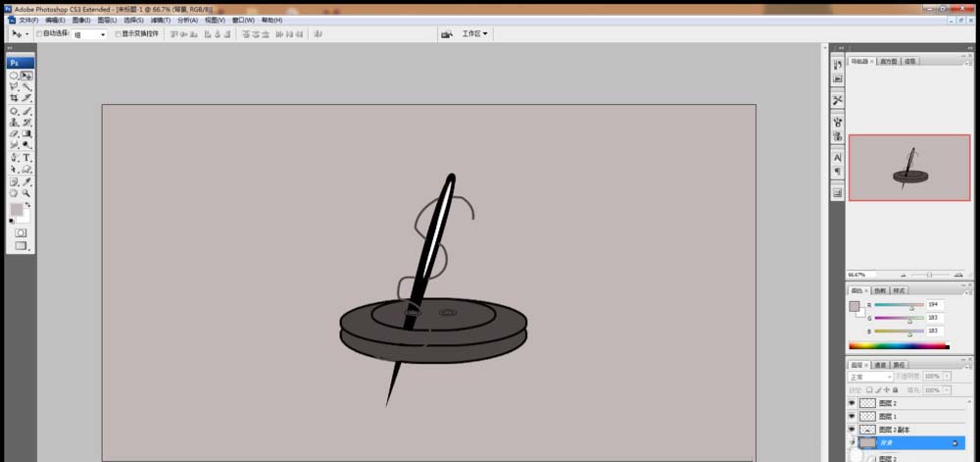Select the Clone Stamp tool

pos(13,122)
